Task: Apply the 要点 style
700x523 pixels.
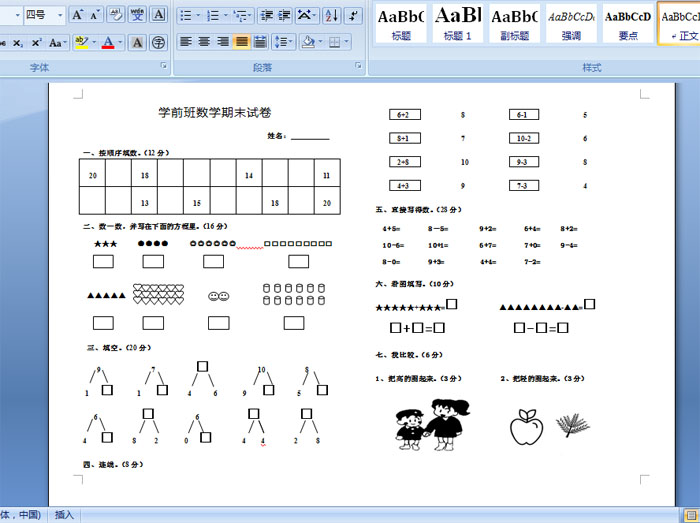Action: click(628, 24)
